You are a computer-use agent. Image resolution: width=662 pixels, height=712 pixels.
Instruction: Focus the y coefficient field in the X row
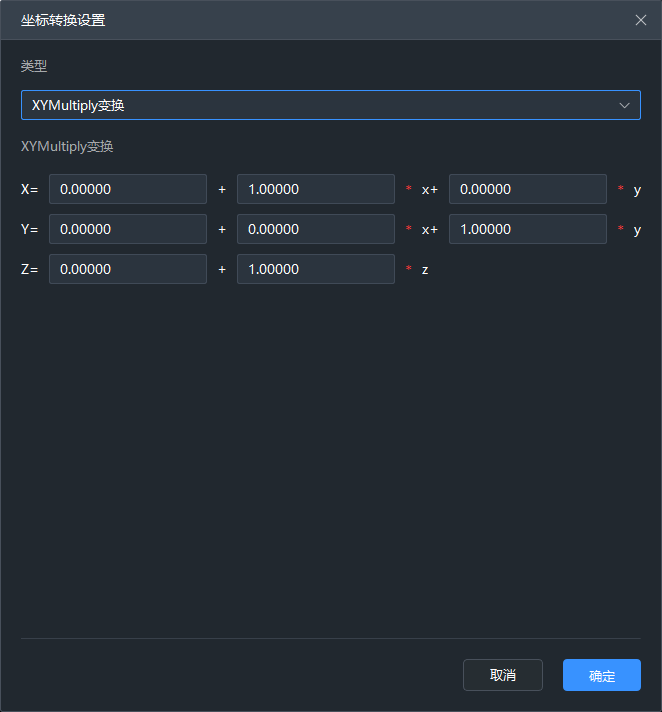[x=527, y=189]
